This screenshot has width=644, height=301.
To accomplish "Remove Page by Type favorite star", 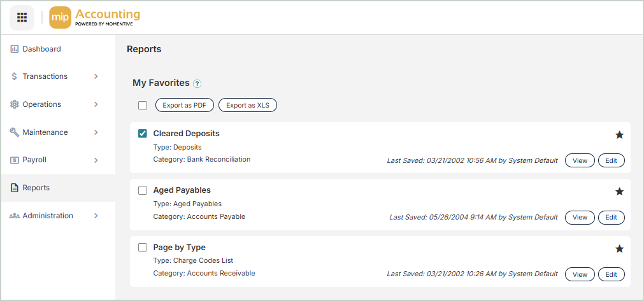I will (x=619, y=249).
